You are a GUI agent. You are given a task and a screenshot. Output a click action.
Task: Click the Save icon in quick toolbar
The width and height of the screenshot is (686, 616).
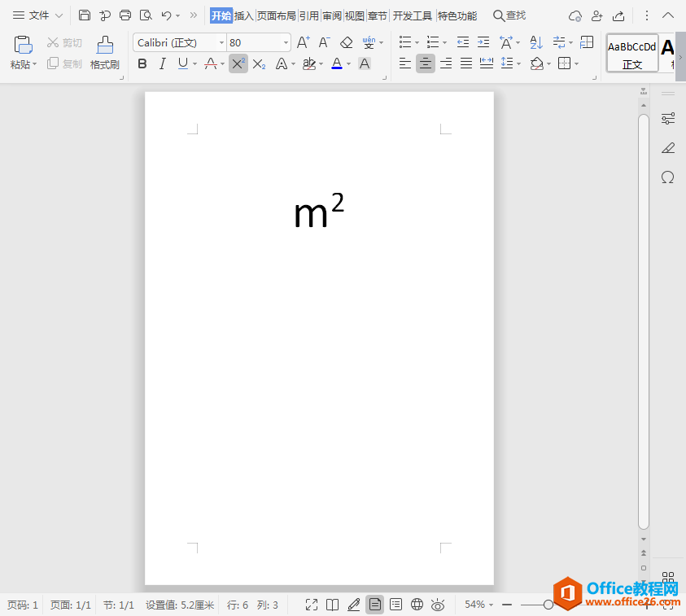85,15
